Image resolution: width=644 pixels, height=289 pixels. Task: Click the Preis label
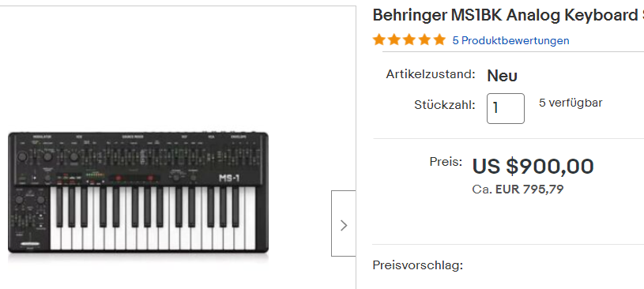pos(446,162)
